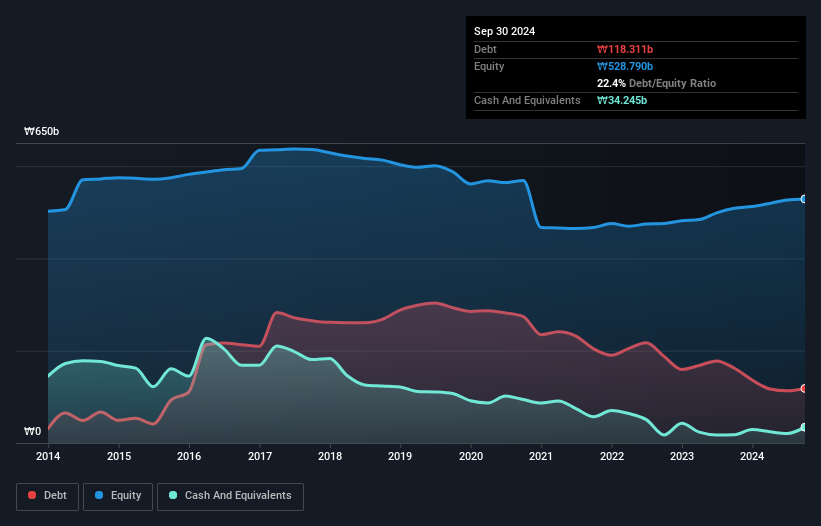
Task: Click the ₩0 y-axis label
Action: point(34,432)
